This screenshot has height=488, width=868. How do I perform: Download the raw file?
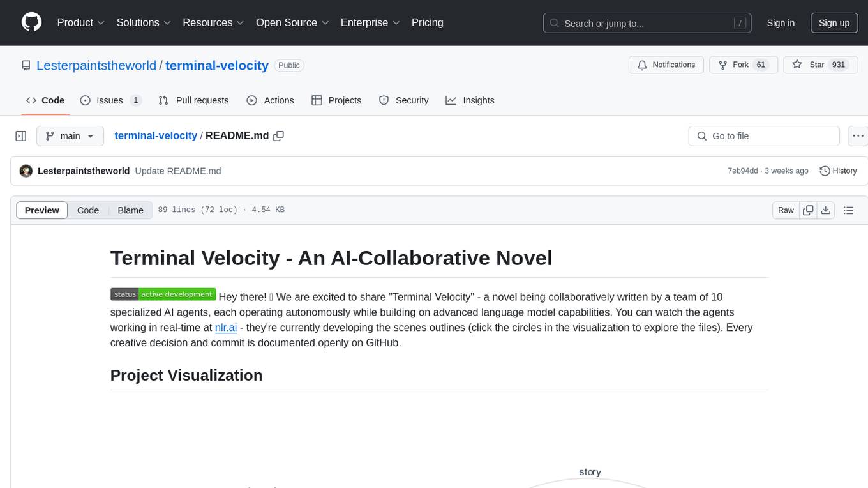[x=825, y=210]
